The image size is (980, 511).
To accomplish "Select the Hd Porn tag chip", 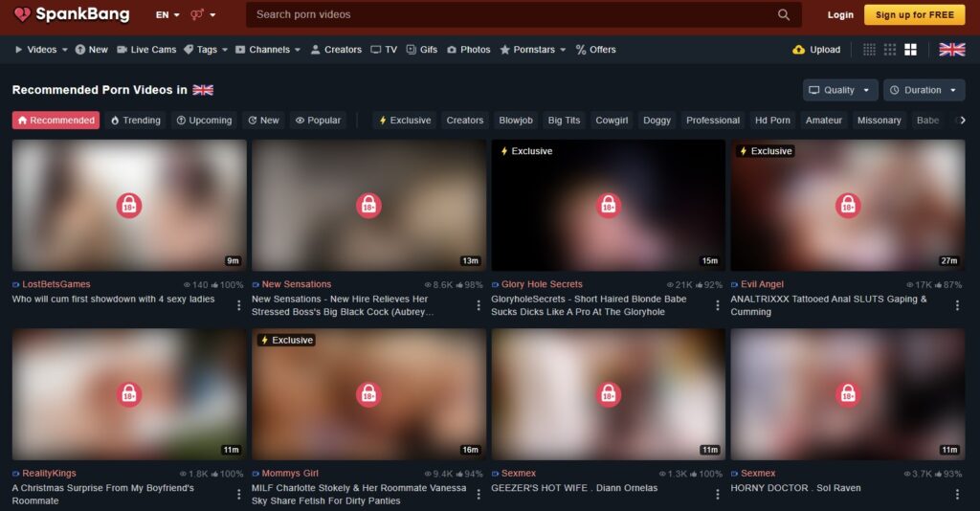I will (x=772, y=120).
